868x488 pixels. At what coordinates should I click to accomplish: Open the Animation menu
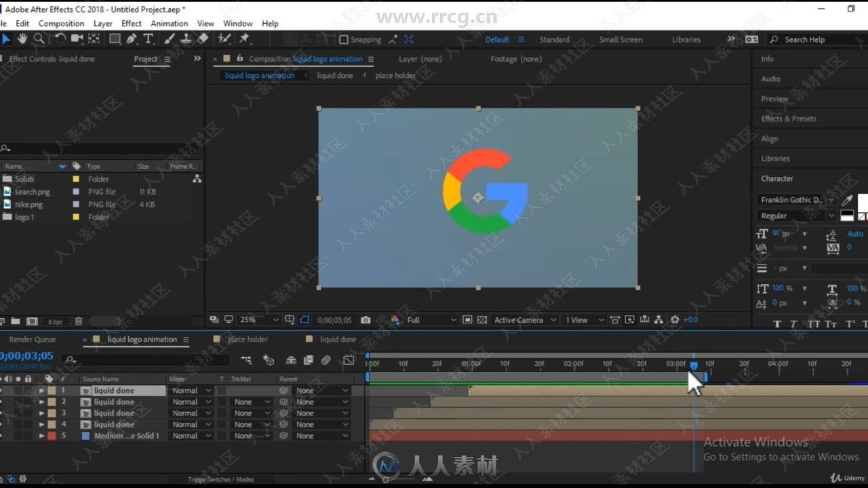click(169, 23)
